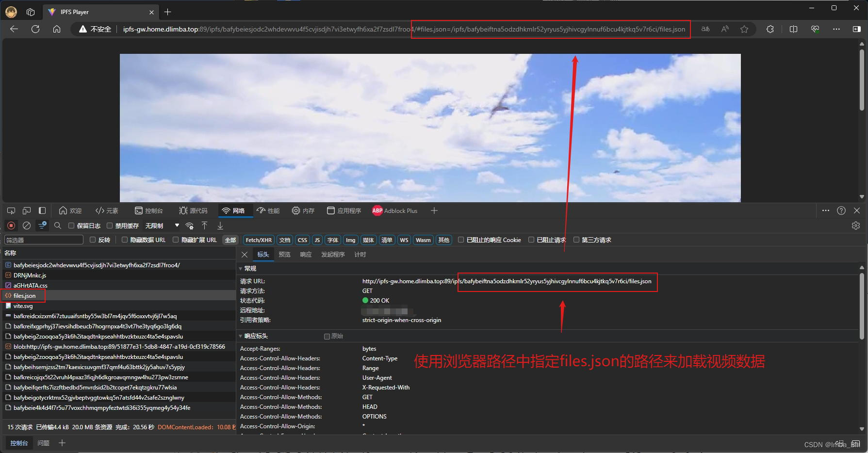Viewport: 868px width, 453px height.
Task: Select the files.json request row
Action: coord(119,295)
